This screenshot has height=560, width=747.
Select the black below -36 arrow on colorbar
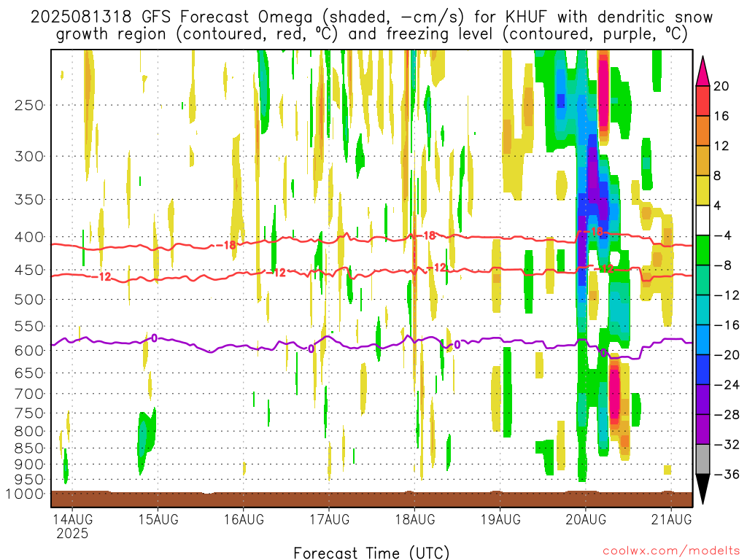(x=703, y=489)
